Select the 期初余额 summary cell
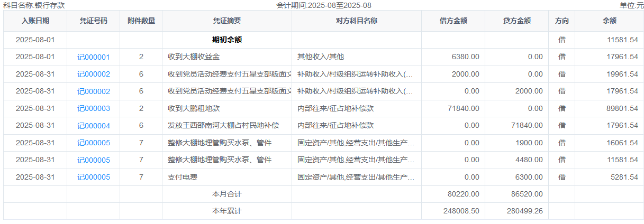The image size is (644, 224). point(227,40)
